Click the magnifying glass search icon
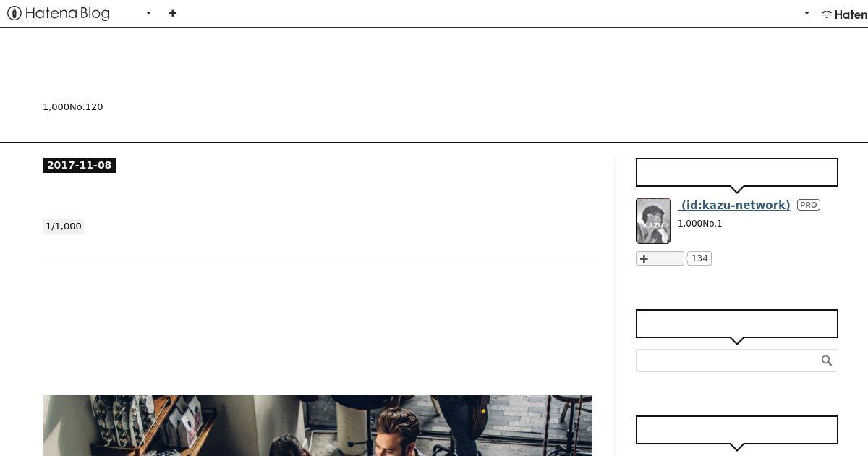 [827, 360]
